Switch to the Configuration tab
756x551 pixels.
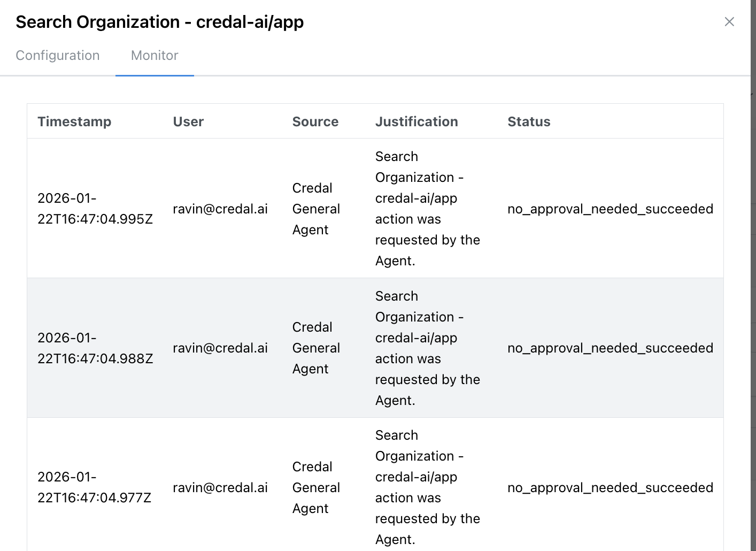point(58,55)
